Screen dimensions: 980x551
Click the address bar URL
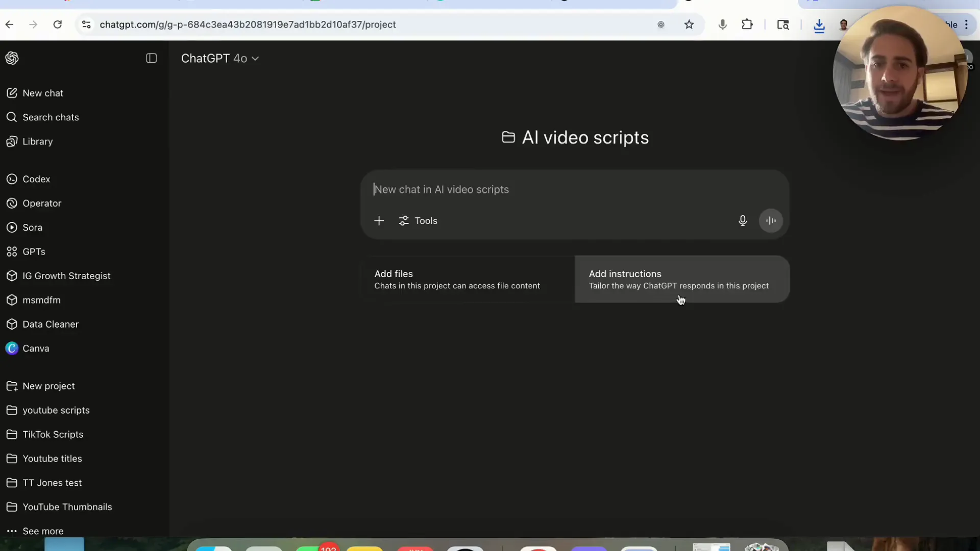tap(248, 24)
